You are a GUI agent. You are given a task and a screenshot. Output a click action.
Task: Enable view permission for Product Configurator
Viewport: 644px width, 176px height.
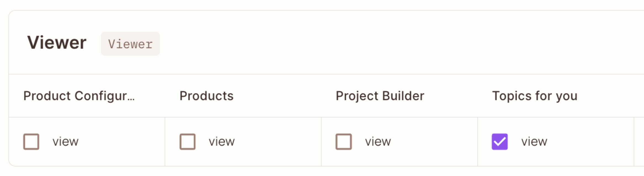pyautogui.click(x=31, y=142)
